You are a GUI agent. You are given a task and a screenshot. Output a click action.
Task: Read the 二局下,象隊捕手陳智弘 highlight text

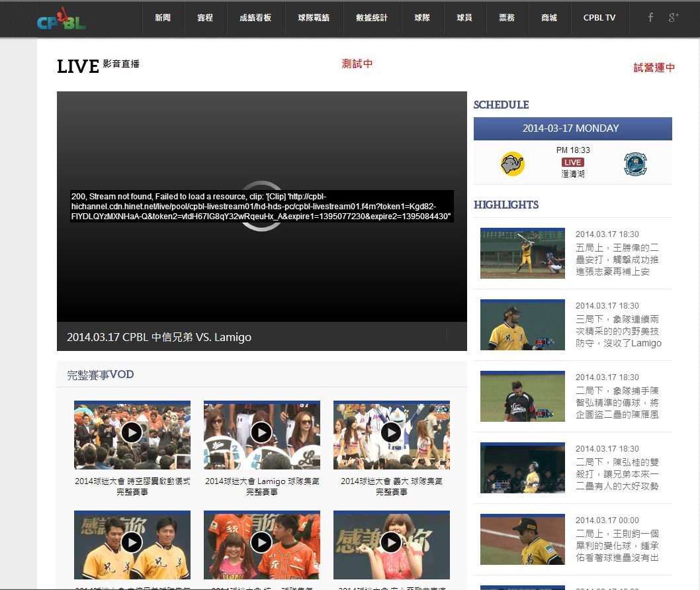pos(617,403)
